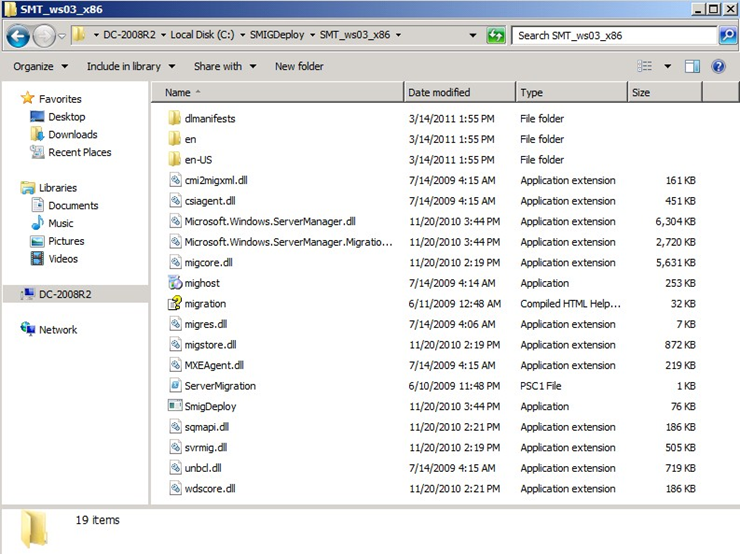This screenshot has width=740, height=554.
Task: Select the dlmanifests folder icon
Action: pos(175,118)
